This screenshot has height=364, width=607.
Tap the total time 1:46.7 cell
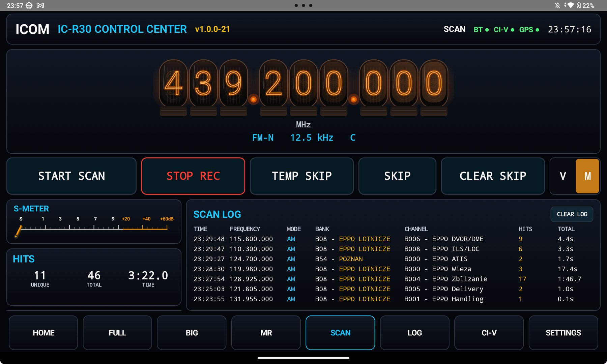tap(570, 279)
